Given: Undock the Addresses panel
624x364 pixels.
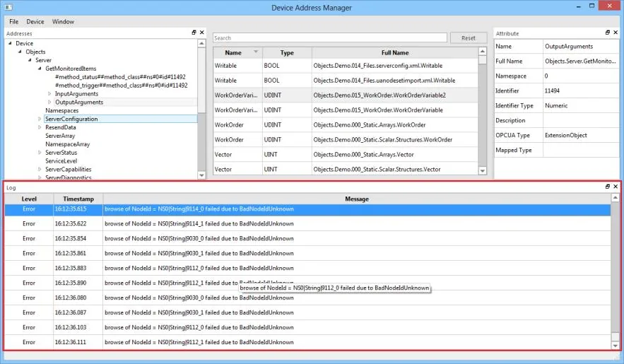Looking at the screenshot, I should [x=194, y=33].
